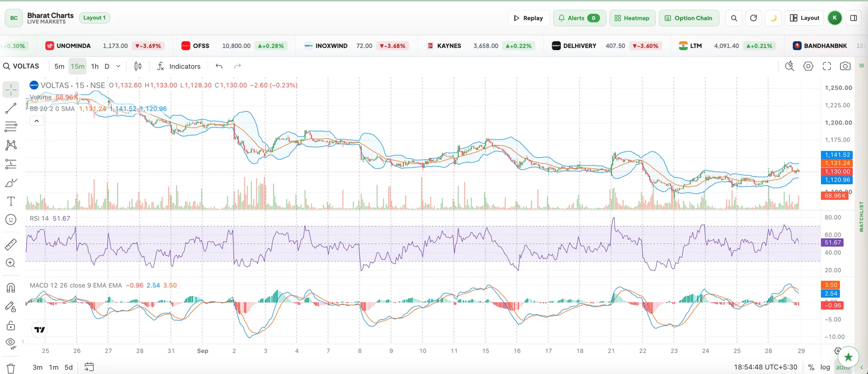This screenshot has width=868, height=374.
Task: Click the Replay button
Action: [x=529, y=18]
